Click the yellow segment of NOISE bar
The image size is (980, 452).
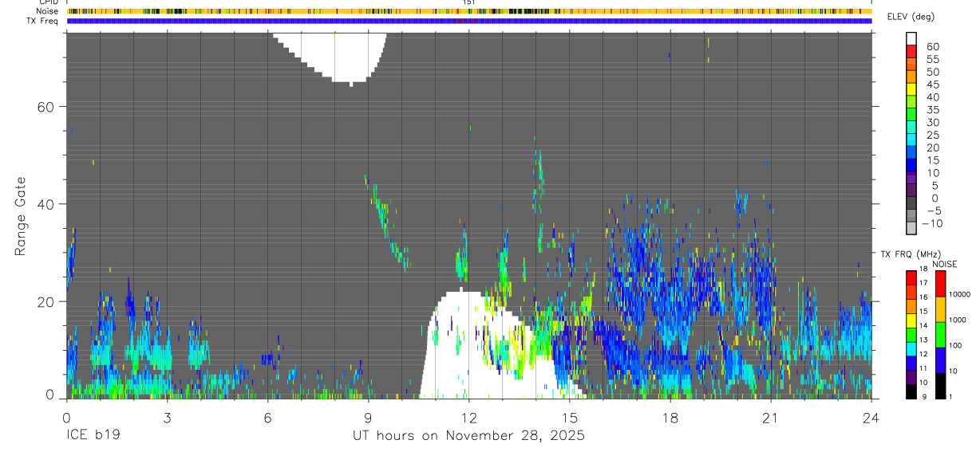940,309
